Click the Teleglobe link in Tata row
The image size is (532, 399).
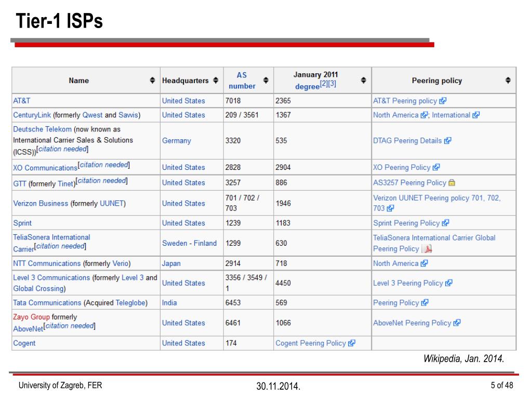130,303
